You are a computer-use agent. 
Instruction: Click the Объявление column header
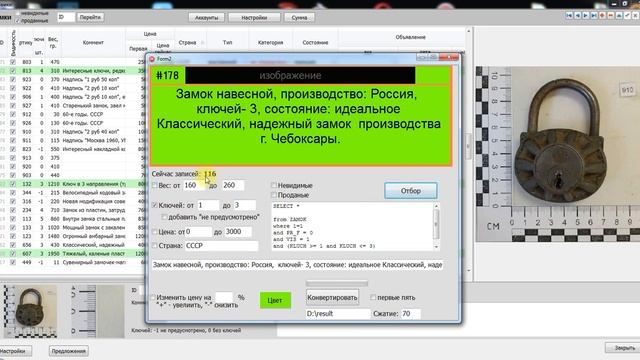tap(411, 37)
